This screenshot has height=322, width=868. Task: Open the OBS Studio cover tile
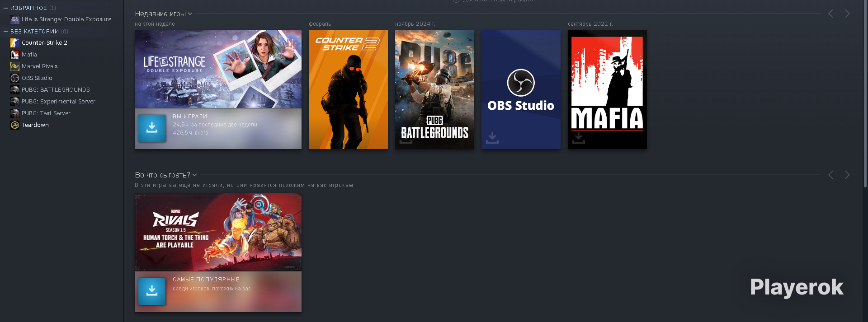(521, 89)
